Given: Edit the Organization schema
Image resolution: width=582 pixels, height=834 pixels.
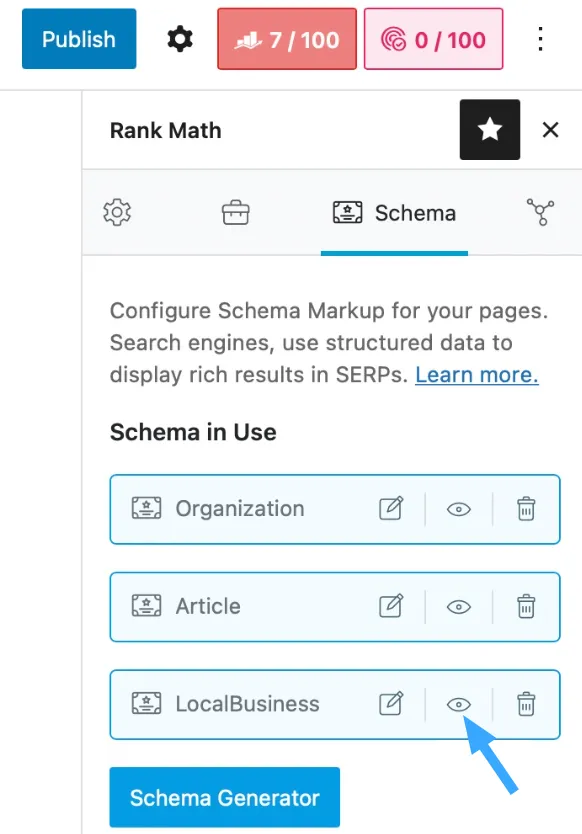Looking at the screenshot, I should tap(391, 508).
